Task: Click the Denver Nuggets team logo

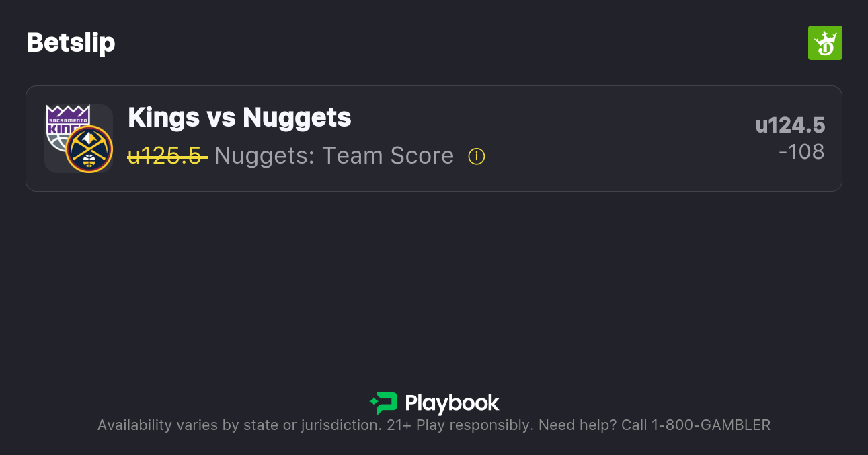Action: [x=89, y=149]
